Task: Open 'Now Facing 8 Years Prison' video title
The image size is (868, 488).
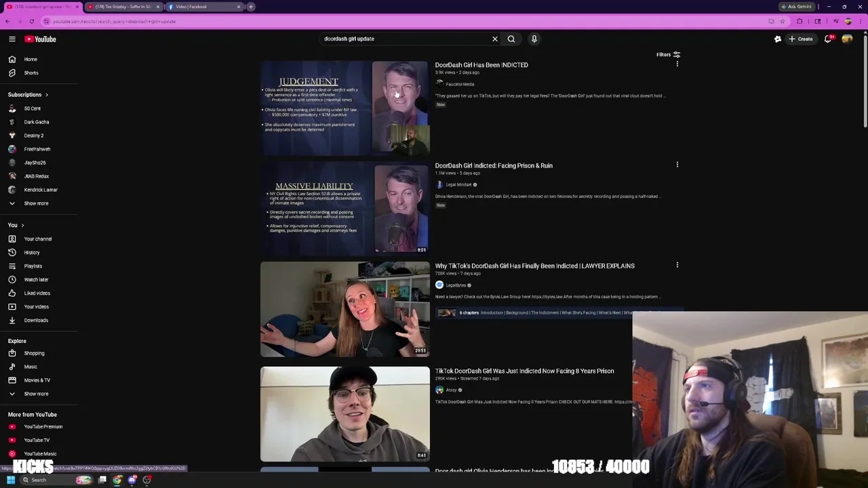Action: click(x=524, y=371)
